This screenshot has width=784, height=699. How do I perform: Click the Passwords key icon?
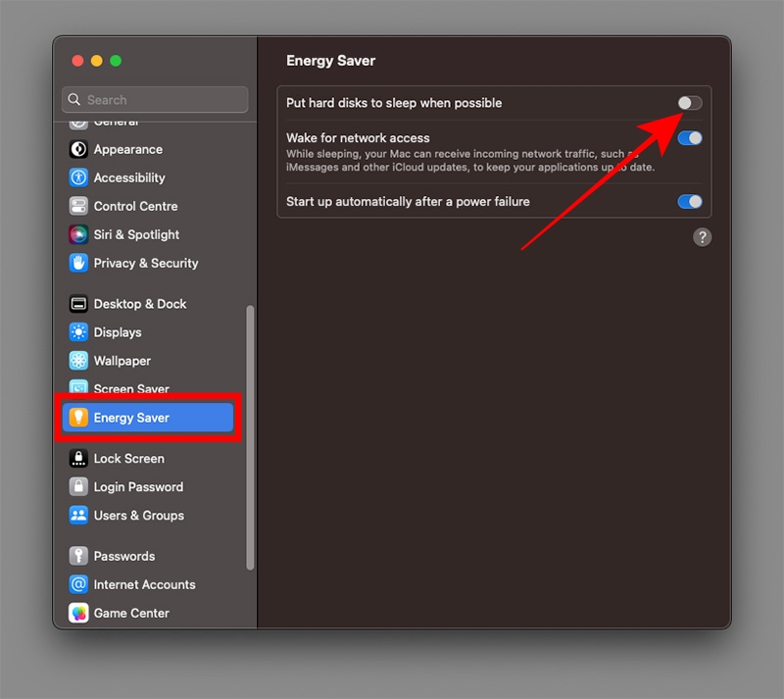click(x=78, y=556)
